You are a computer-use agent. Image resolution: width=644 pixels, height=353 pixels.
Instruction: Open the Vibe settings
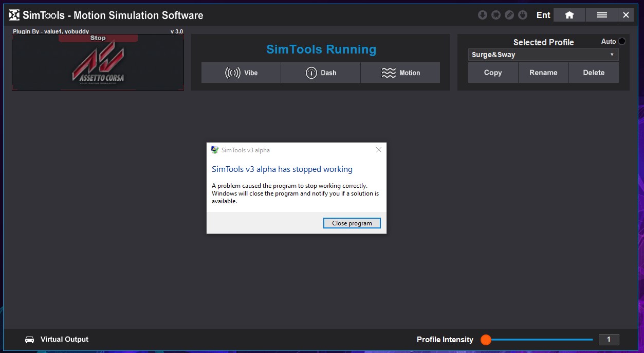(x=241, y=73)
